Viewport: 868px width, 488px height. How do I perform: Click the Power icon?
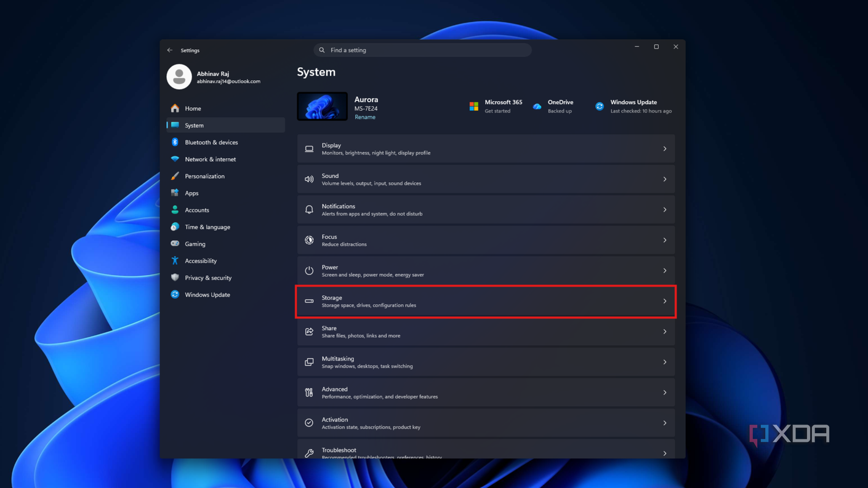pyautogui.click(x=309, y=271)
